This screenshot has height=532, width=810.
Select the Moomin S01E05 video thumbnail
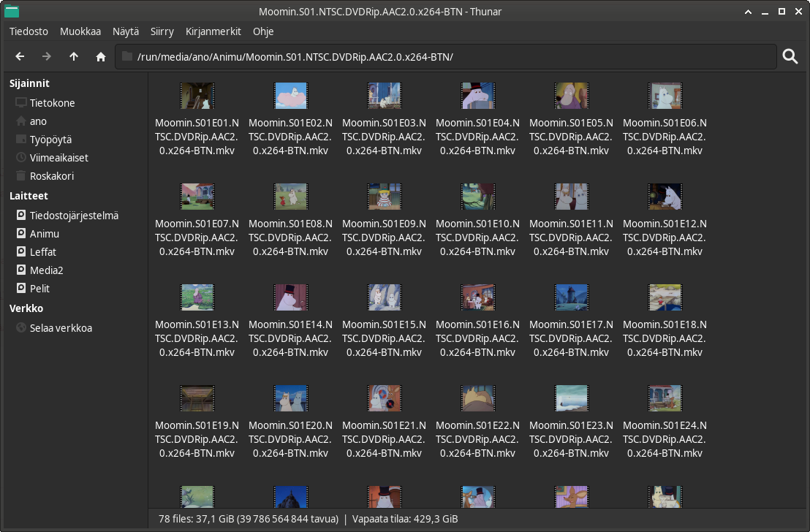coord(572,96)
